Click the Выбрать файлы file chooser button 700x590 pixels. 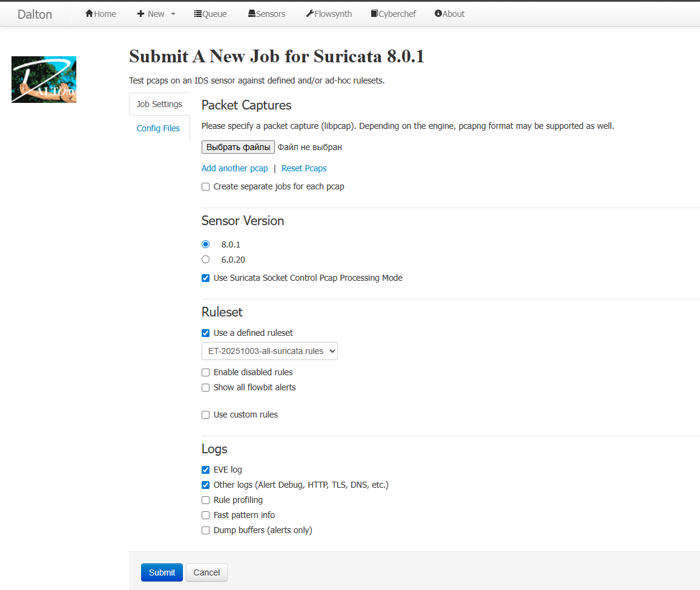(238, 147)
